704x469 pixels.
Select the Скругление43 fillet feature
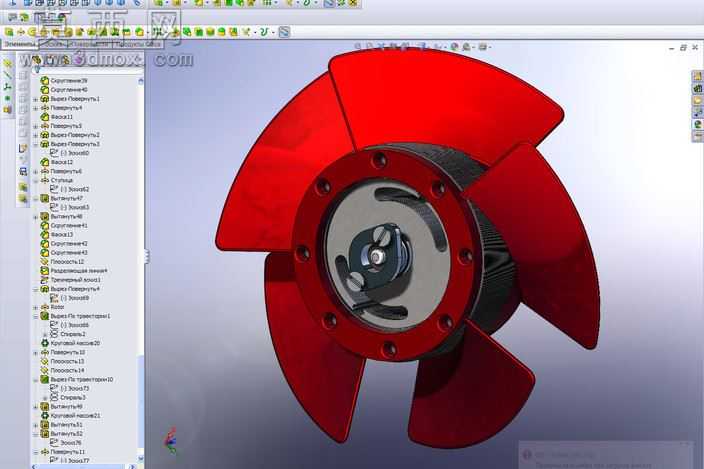tap(64, 252)
